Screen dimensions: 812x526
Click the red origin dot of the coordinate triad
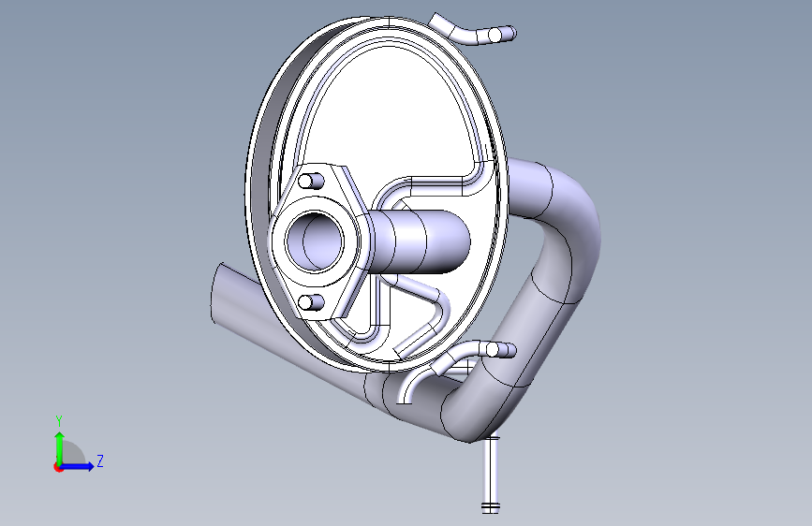pyautogui.click(x=58, y=467)
